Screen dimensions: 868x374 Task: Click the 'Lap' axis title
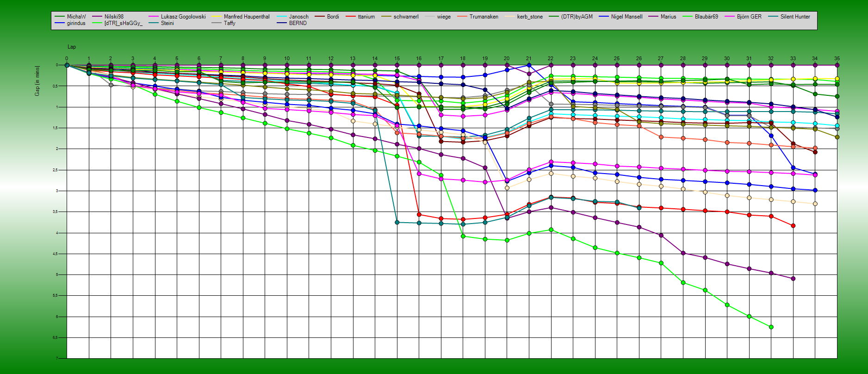click(x=72, y=47)
